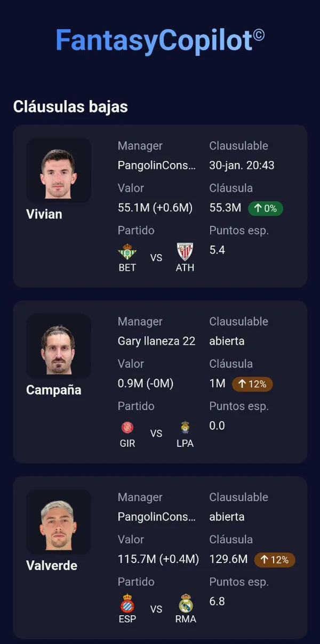Click Campaña's 12% clause increase badge
This screenshot has width=320, height=644.
coord(252,384)
